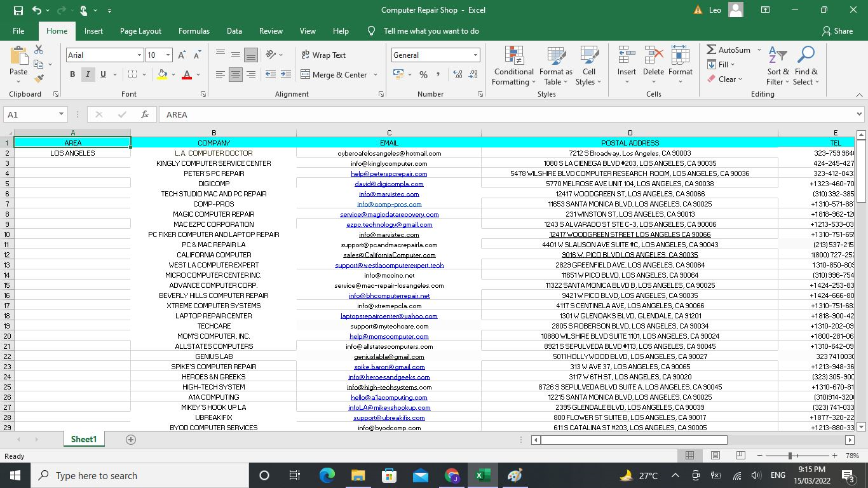868x488 pixels.
Task: Click the Cut scissors icon
Action: (39, 50)
